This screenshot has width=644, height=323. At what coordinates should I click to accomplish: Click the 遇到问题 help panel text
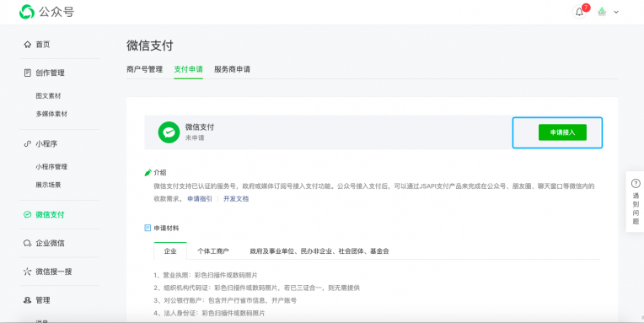pyautogui.click(x=636, y=208)
